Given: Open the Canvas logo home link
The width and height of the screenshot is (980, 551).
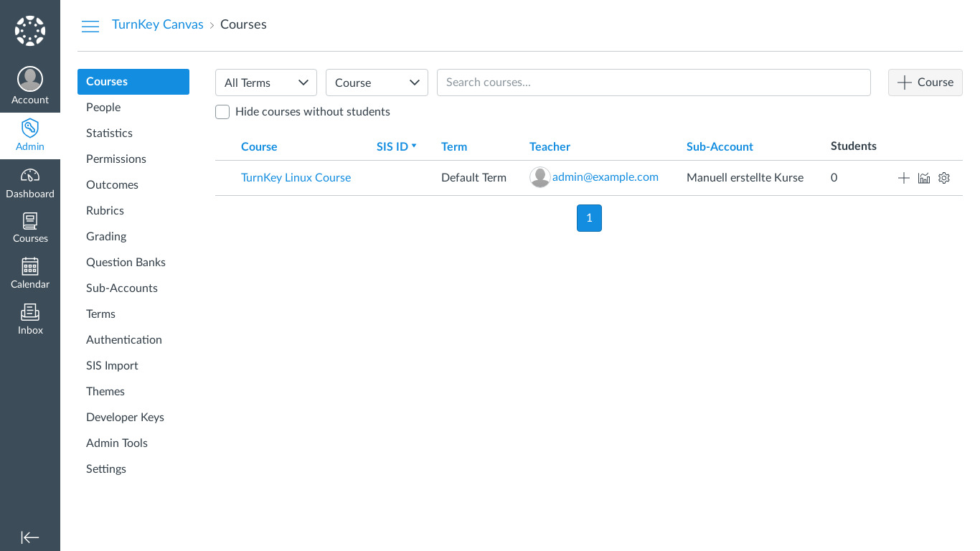Looking at the screenshot, I should [30, 31].
